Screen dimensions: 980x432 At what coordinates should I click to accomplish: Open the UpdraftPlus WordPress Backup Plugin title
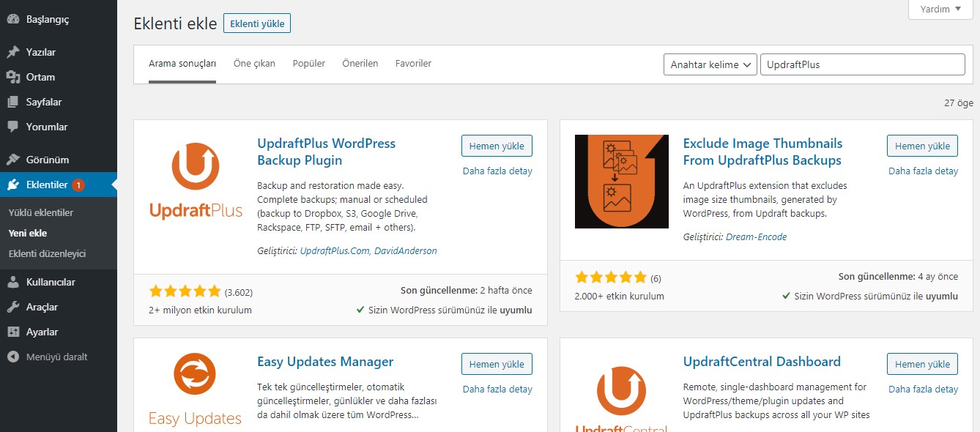327,152
